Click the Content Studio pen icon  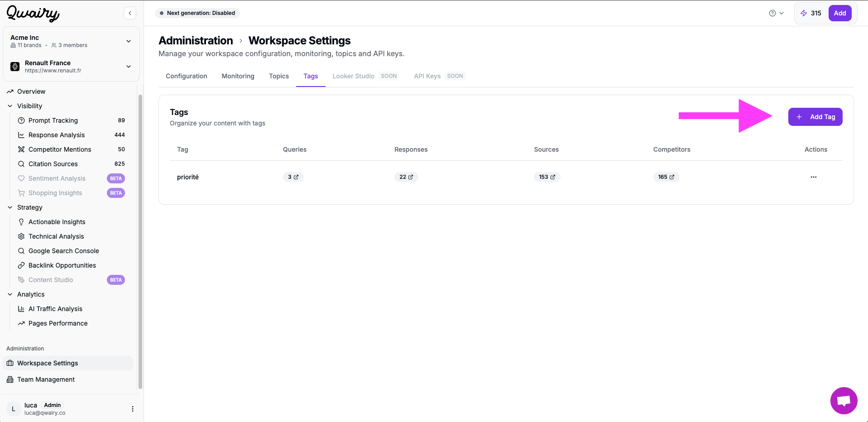click(x=21, y=280)
